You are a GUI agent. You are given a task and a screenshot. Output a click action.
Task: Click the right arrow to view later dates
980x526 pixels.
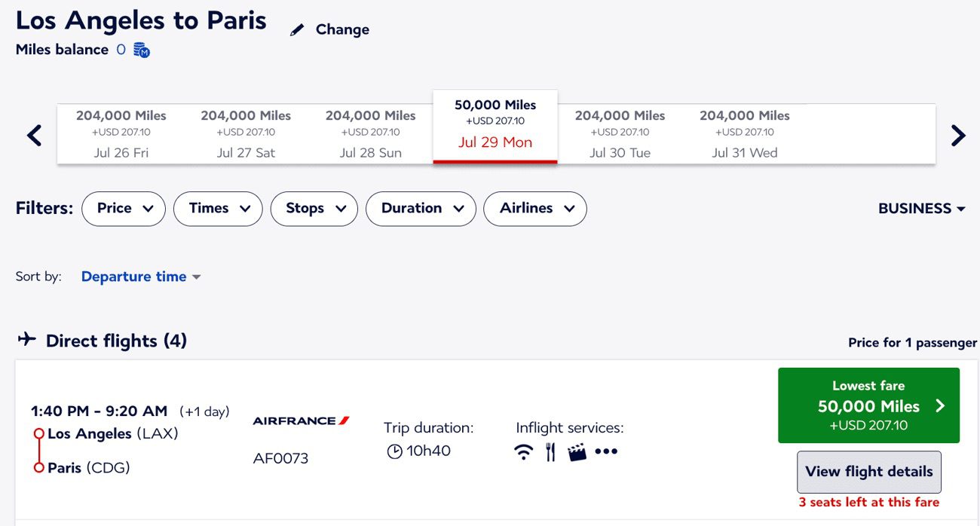(x=957, y=135)
